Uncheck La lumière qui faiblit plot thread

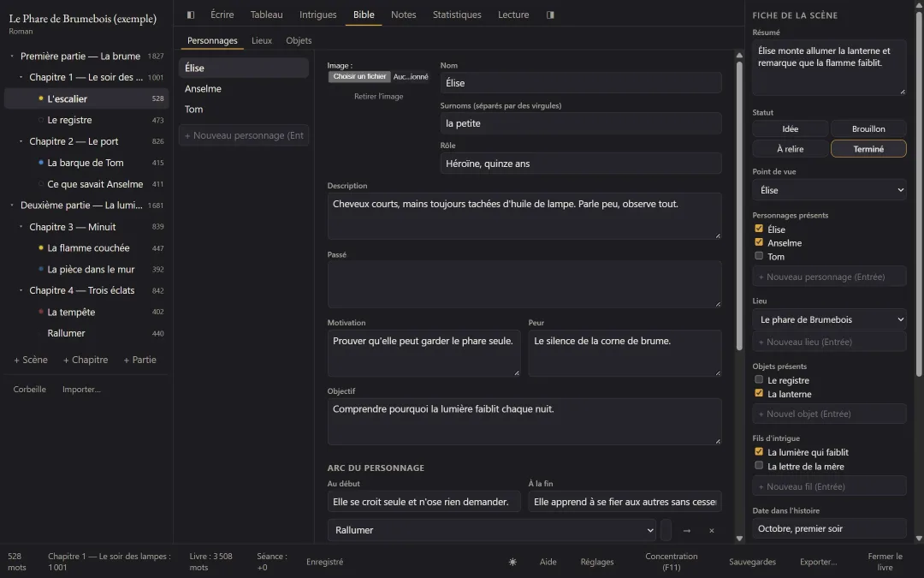click(759, 452)
